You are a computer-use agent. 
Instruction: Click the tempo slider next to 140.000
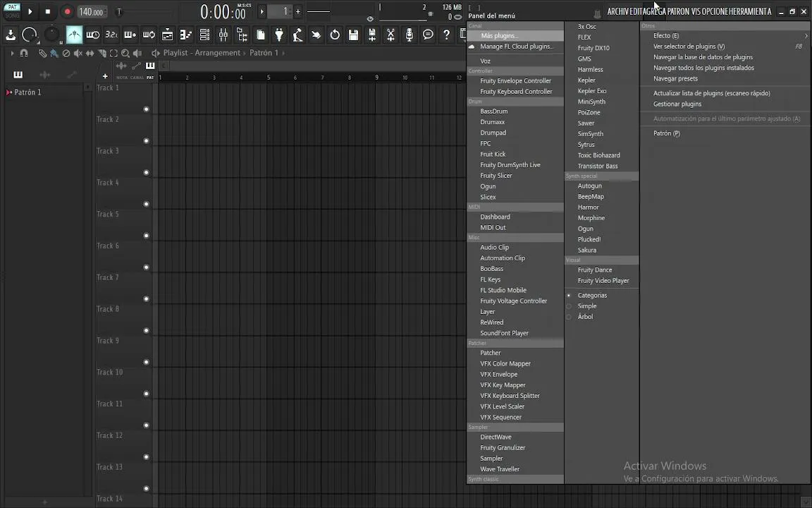point(119,11)
